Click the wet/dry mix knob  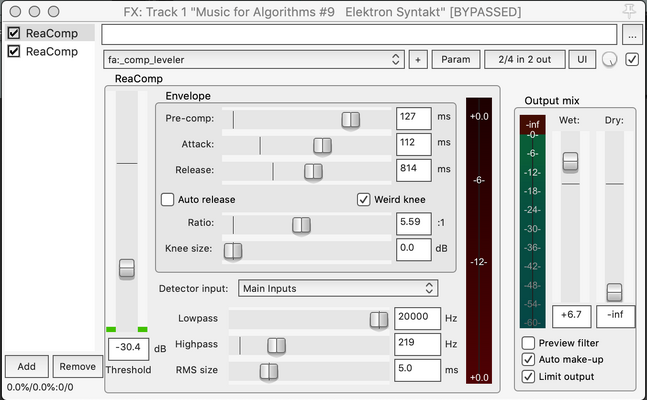click(609, 59)
